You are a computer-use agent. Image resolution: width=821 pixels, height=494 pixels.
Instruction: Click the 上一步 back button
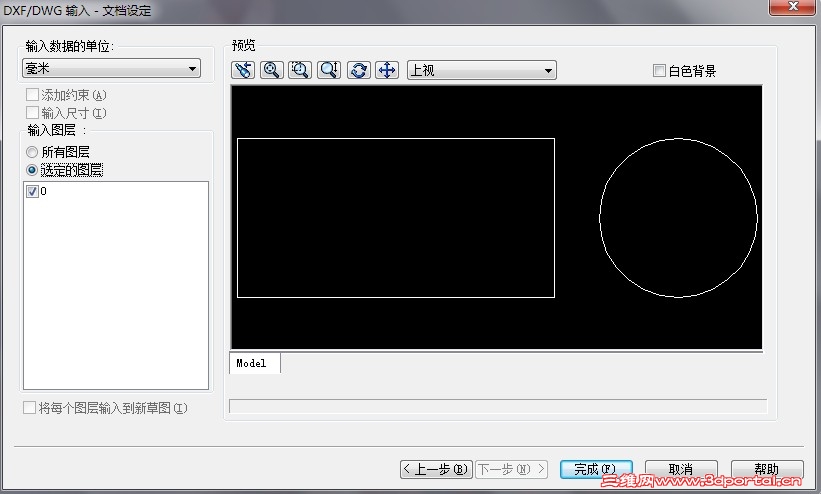click(436, 469)
